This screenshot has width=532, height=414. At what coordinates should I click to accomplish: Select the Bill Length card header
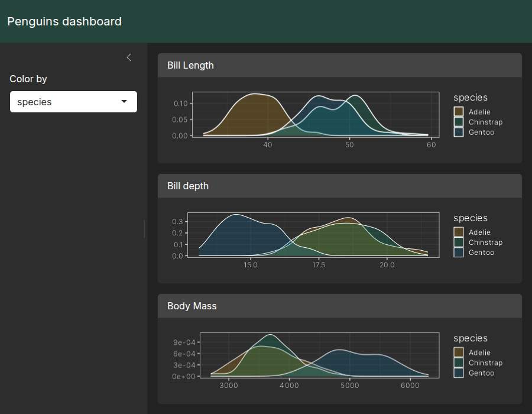(x=339, y=65)
